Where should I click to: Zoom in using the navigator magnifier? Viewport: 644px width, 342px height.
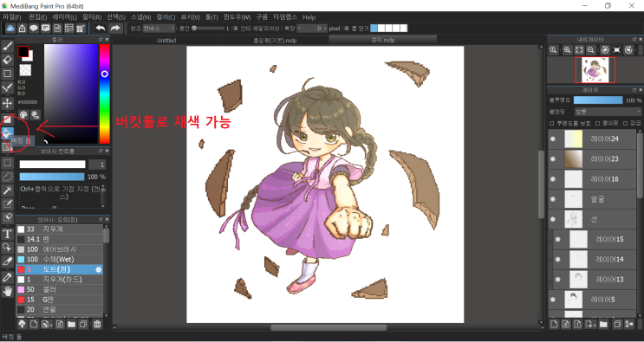click(x=567, y=50)
